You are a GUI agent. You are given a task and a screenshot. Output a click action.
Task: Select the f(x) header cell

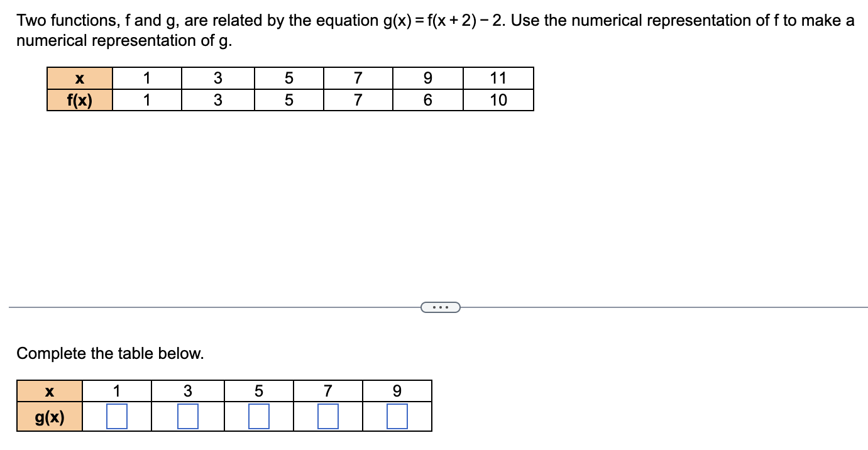click(x=80, y=99)
